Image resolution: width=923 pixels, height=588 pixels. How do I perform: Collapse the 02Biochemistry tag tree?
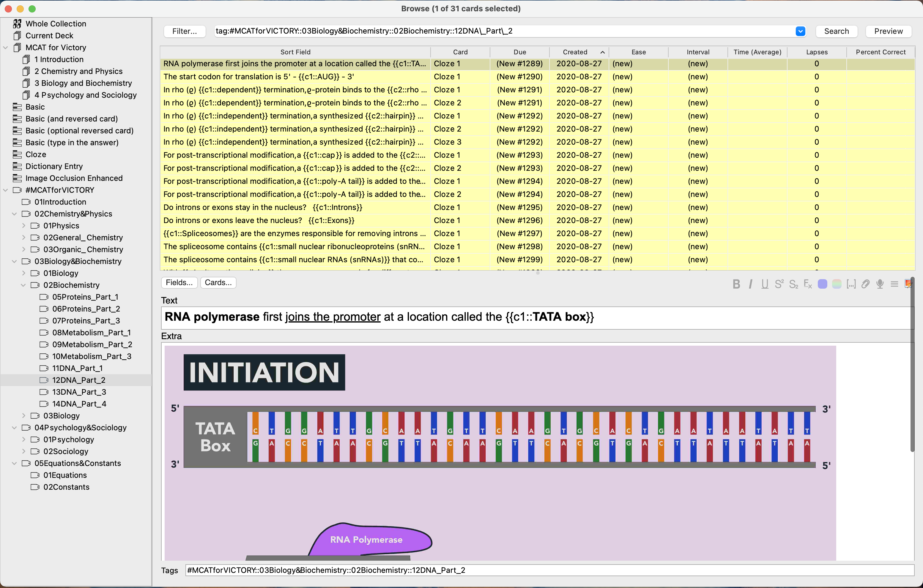point(23,285)
